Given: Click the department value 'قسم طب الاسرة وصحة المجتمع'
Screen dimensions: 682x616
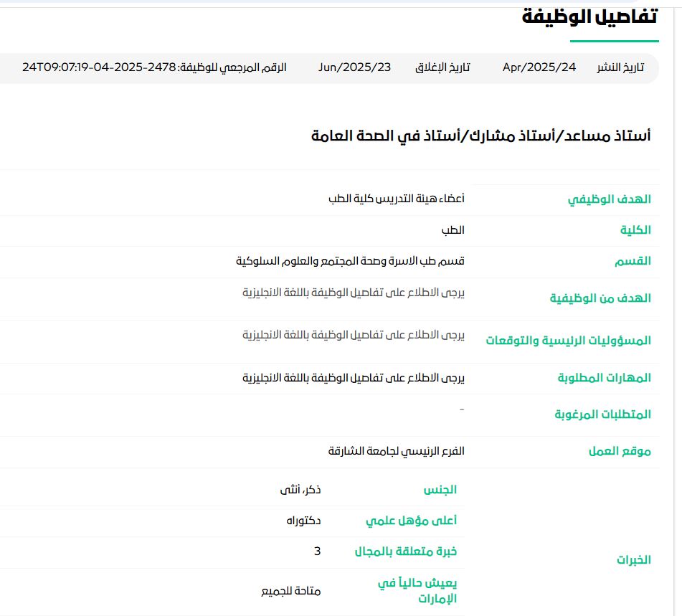Looking at the screenshot, I should (x=351, y=260).
